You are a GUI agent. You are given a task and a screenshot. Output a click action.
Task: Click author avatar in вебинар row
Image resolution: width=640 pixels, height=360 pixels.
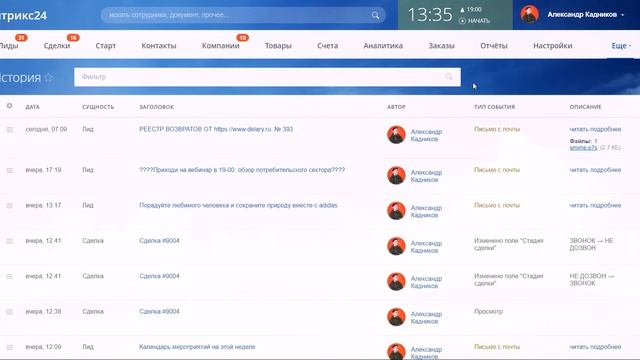point(396,176)
